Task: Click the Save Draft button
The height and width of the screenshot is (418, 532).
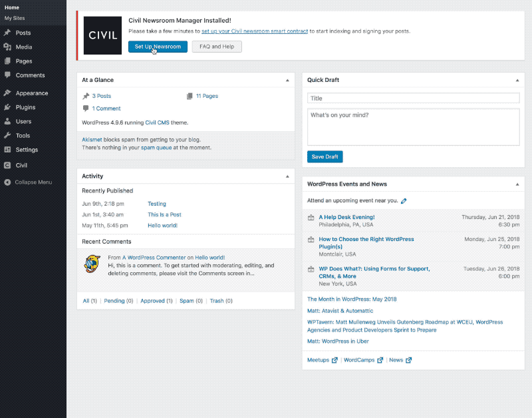Action: (x=325, y=156)
